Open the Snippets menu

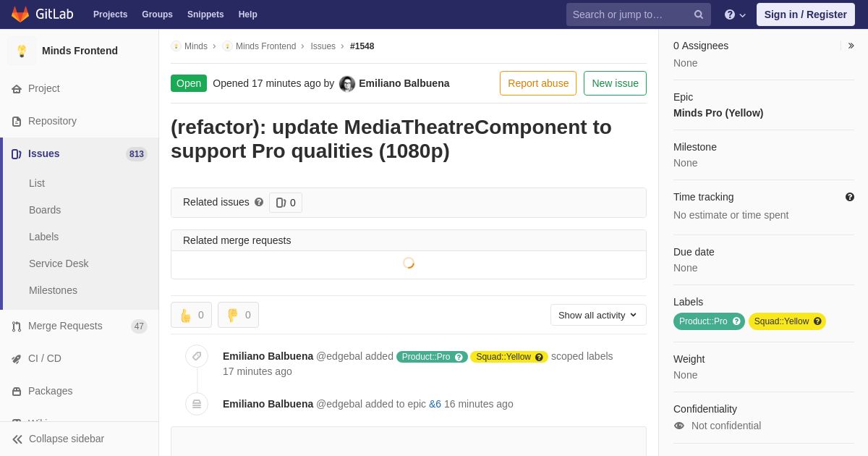coord(205,14)
